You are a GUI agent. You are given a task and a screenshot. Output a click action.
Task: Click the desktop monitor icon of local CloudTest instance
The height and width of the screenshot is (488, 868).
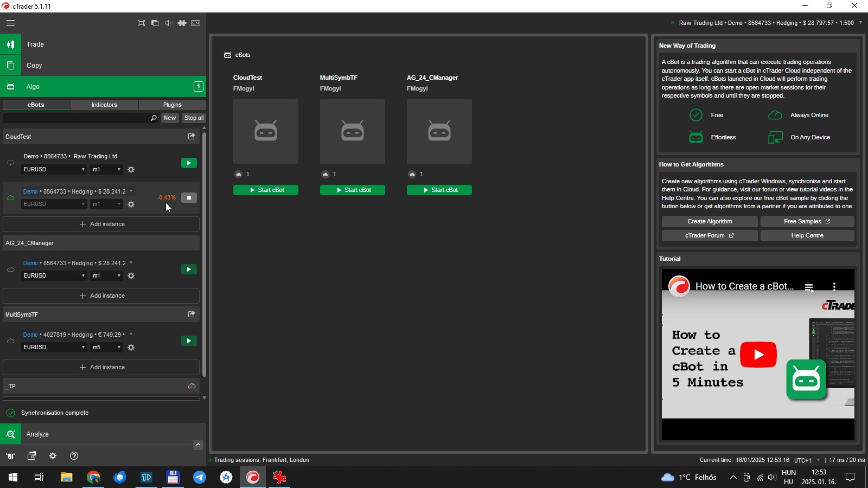coord(10,163)
